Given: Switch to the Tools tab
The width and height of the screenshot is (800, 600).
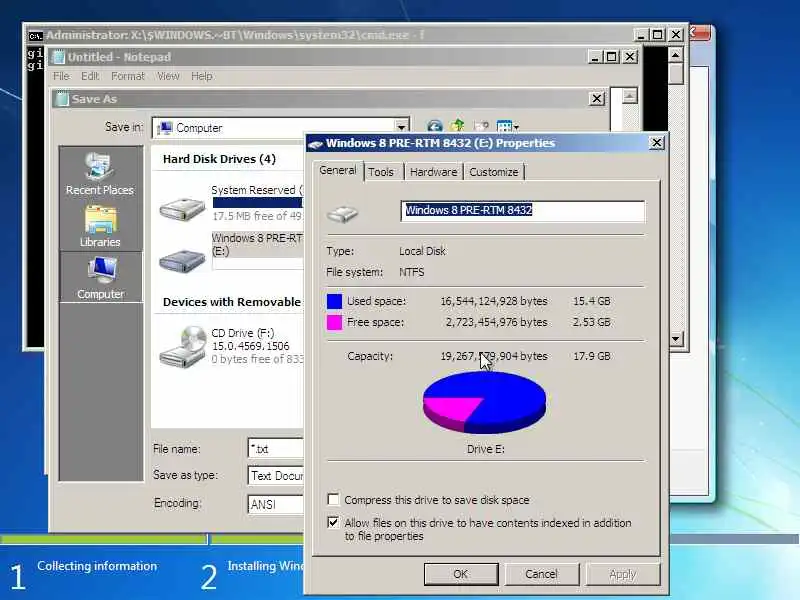Looking at the screenshot, I should click(381, 172).
